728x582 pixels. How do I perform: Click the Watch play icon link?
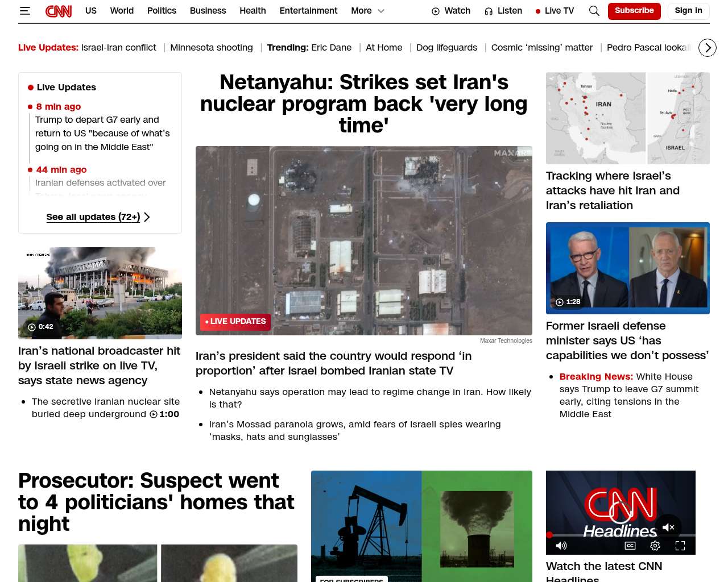click(x=451, y=11)
